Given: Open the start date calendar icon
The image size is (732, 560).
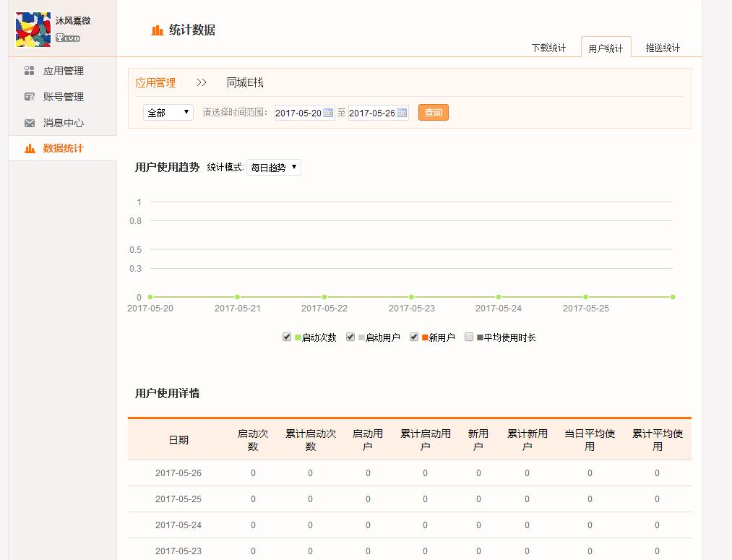Looking at the screenshot, I should click(328, 113).
